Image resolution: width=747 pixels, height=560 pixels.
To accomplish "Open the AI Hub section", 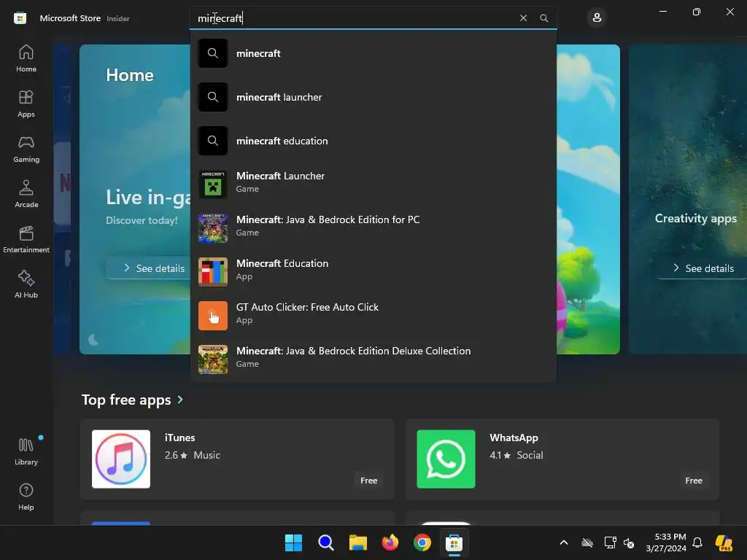I will click(x=26, y=285).
